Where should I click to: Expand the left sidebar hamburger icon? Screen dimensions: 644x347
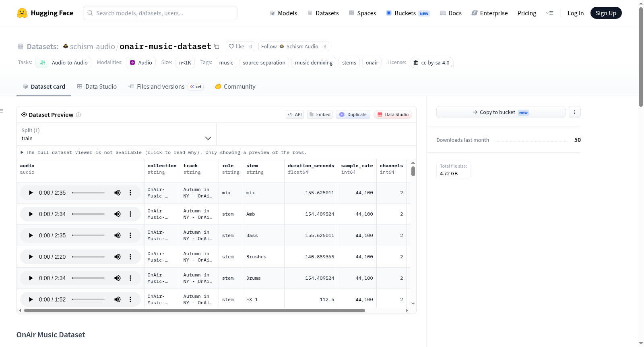click(x=2, y=111)
